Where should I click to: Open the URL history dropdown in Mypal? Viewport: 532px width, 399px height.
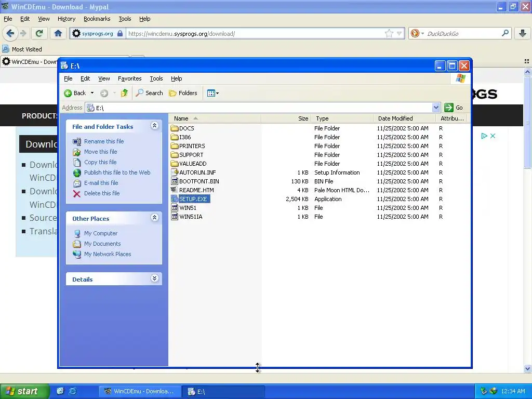point(400,33)
